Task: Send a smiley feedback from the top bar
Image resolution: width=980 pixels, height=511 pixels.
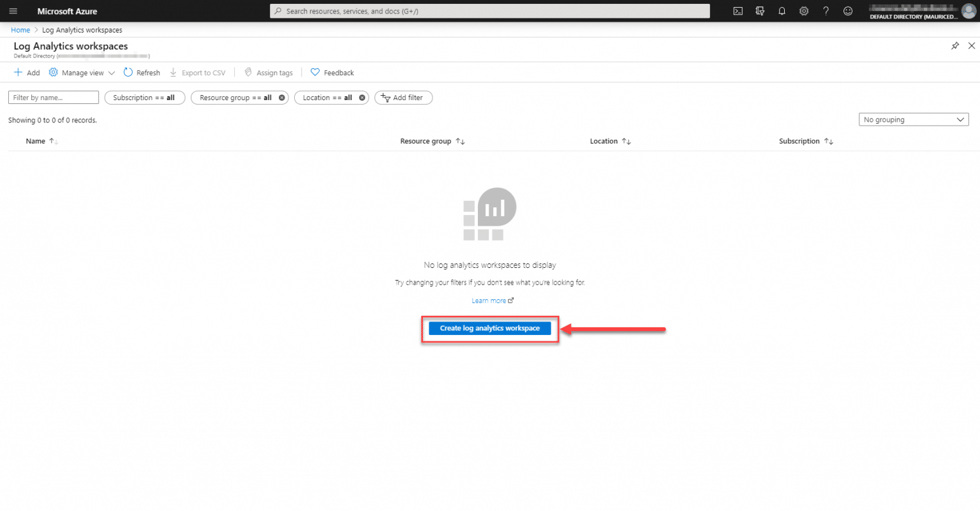Action: (847, 11)
